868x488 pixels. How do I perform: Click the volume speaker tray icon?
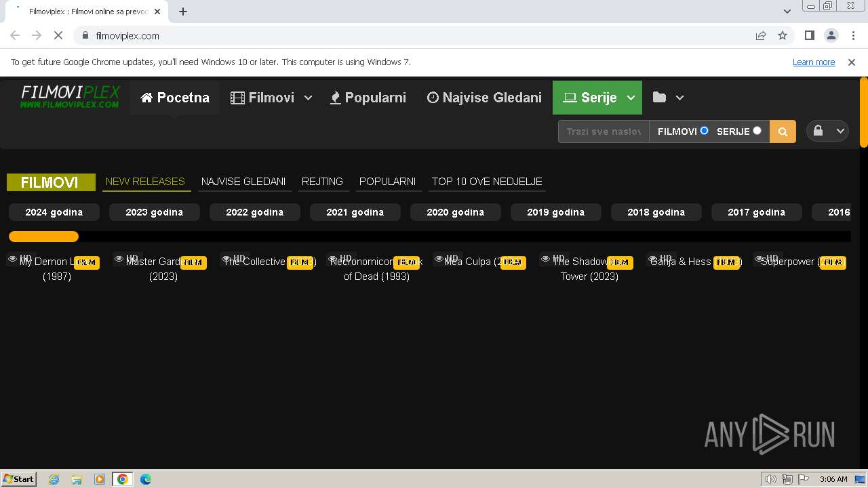point(770,479)
